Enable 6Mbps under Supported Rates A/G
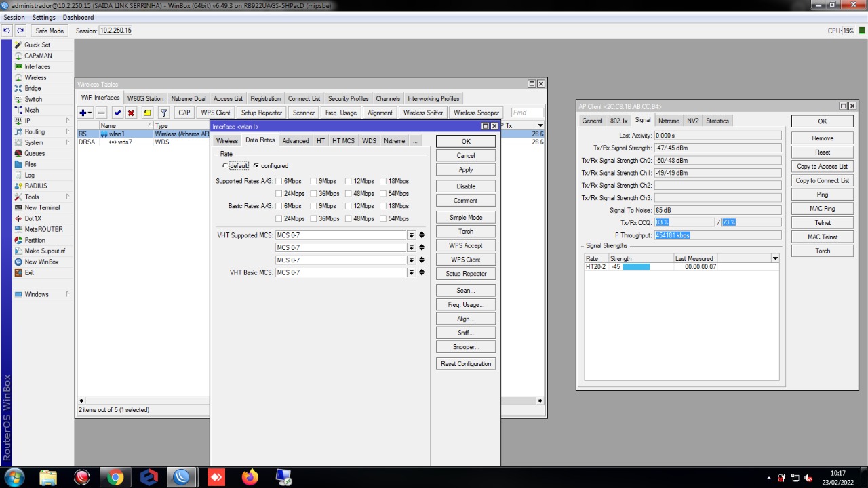Viewport: 868px width, 488px height. [x=279, y=182]
